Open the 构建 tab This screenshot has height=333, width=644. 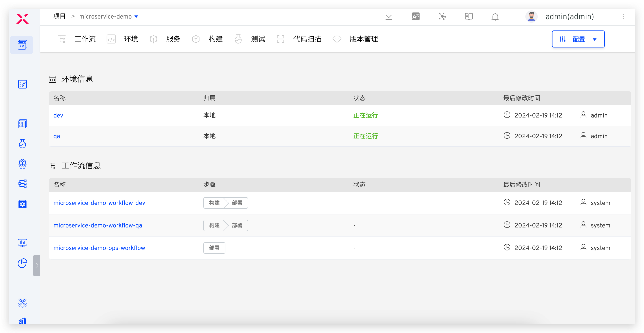207,39
